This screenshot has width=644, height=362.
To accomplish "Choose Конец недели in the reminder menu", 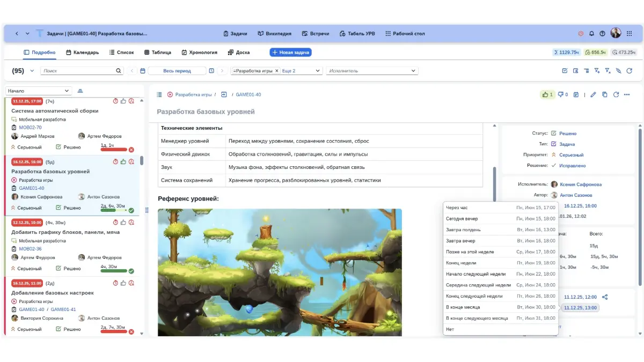I will [500, 263].
